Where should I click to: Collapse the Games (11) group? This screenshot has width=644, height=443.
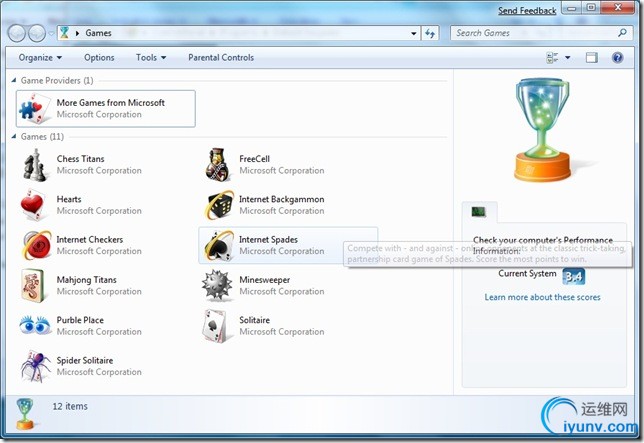point(14,136)
